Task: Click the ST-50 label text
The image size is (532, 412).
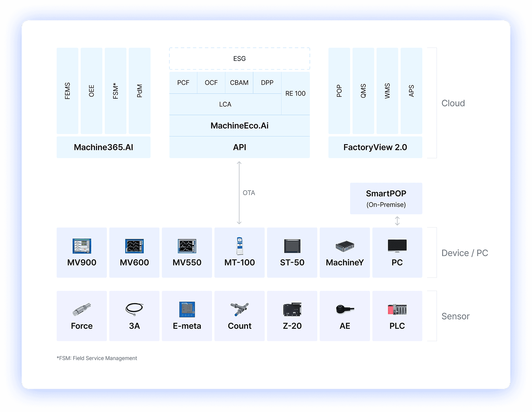Action: pyautogui.click(x=292, y=262)
